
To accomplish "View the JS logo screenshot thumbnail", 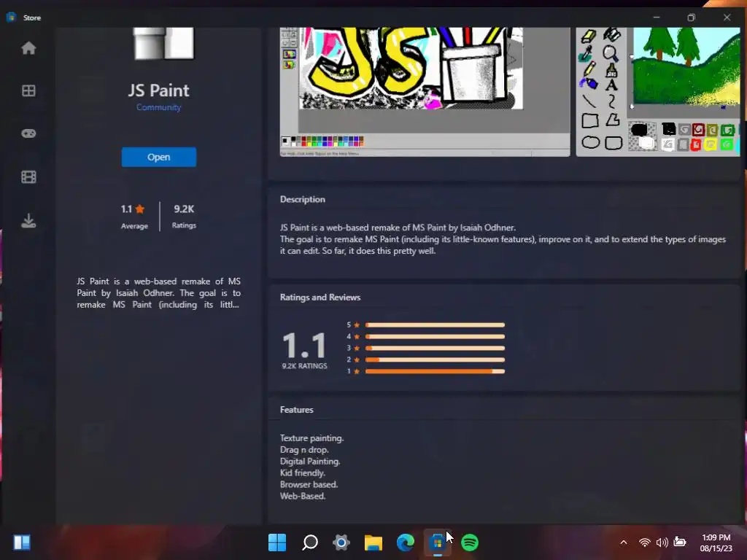I will 425,91.
